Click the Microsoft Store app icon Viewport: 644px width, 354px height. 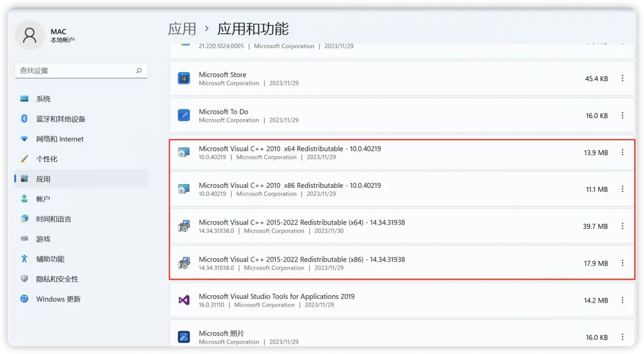pyautogui.click(x=184, y=78)
